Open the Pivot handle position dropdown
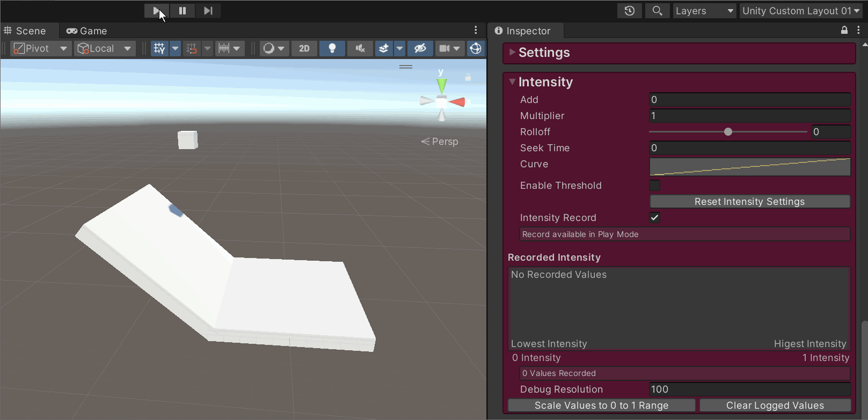This screenshot has width=868, height=420. [x=41, y=48]
